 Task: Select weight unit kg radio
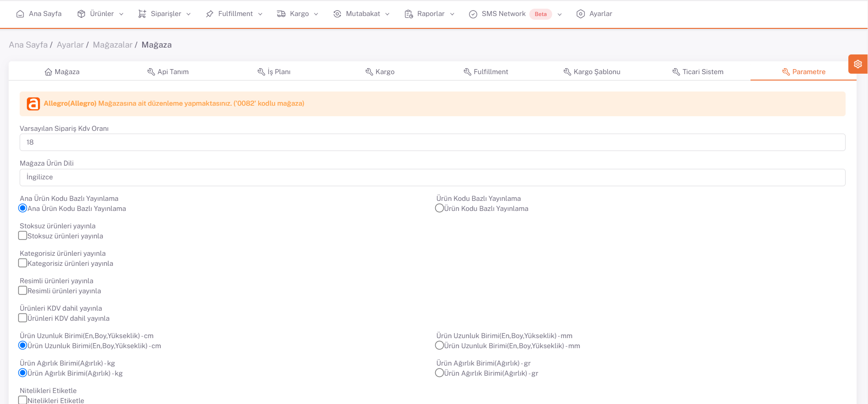pos(22,373)
